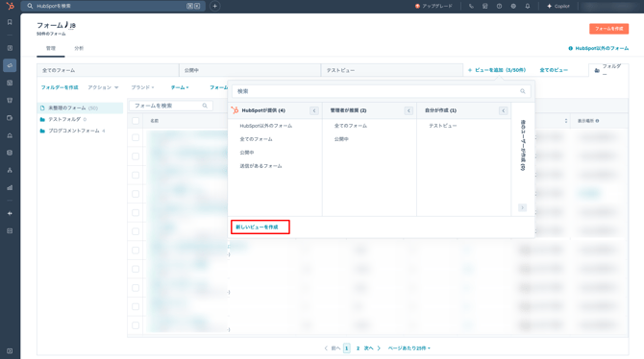Open the Data management database icon in sidebar
This screenshot has width=644, height=359.
[10, 153]
